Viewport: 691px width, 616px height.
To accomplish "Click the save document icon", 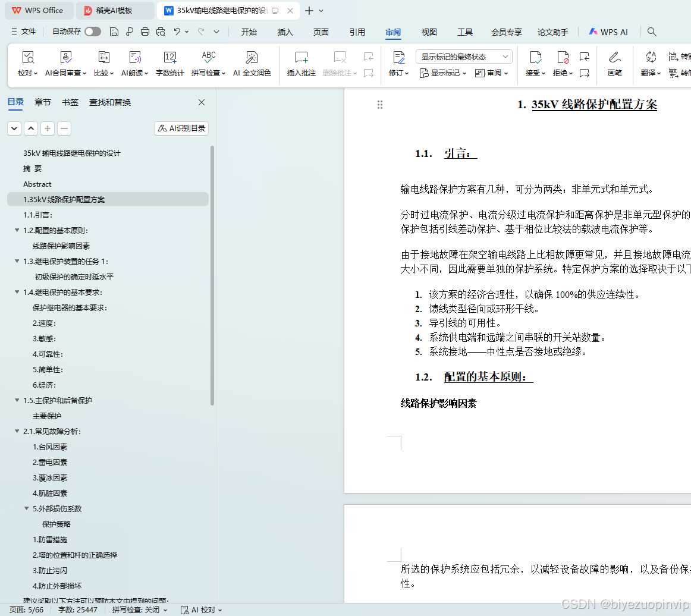I will pos(114,32).
